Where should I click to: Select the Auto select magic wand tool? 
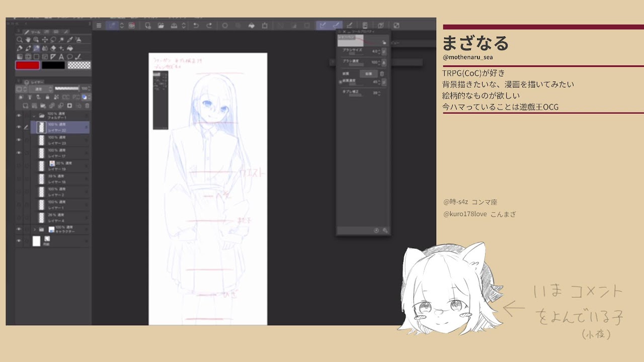(61, 40)
